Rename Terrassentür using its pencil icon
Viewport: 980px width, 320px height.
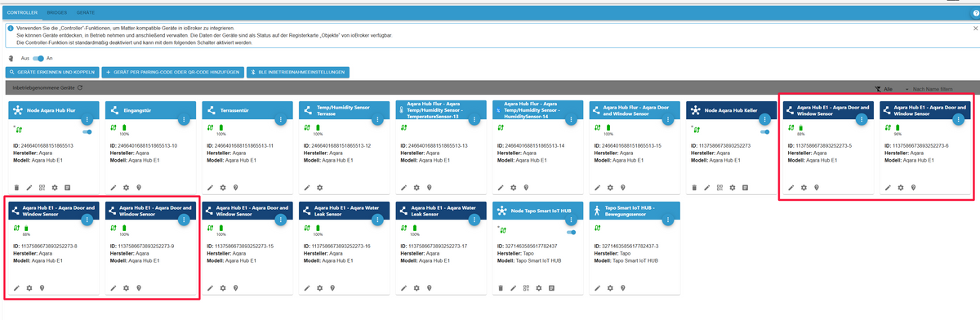[210, 187]
